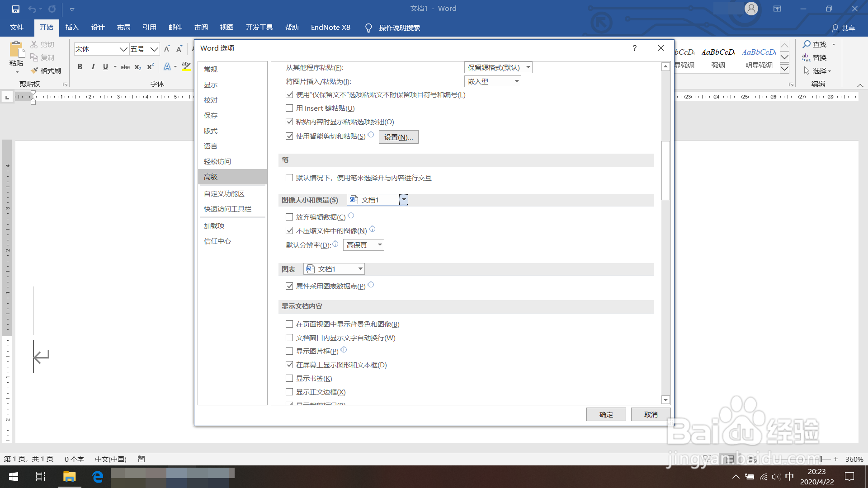Select the 校对 category in the sidebar
The width and height of the screenshot is (868, 488).
coord(211,100)
